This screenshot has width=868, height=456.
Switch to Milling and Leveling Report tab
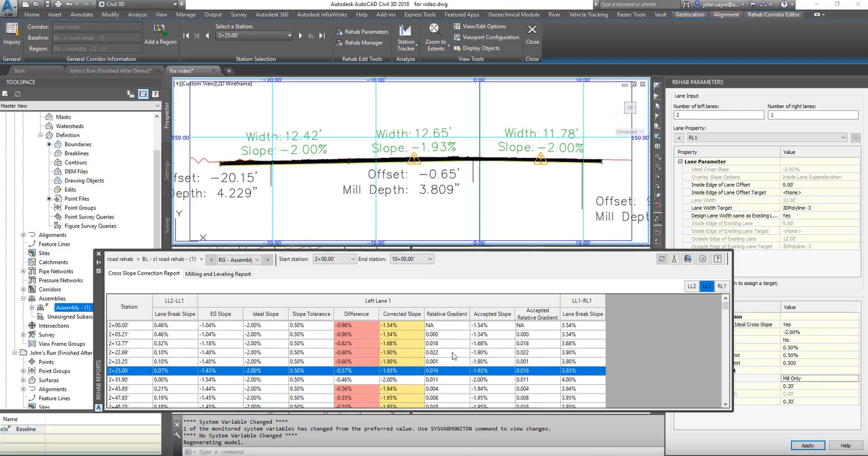217,273
